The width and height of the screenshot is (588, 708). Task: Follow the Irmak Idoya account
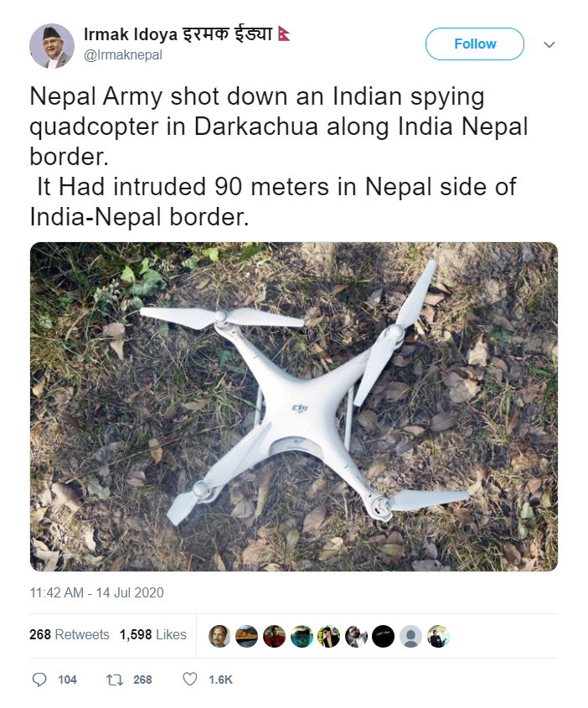coord(475,44)
